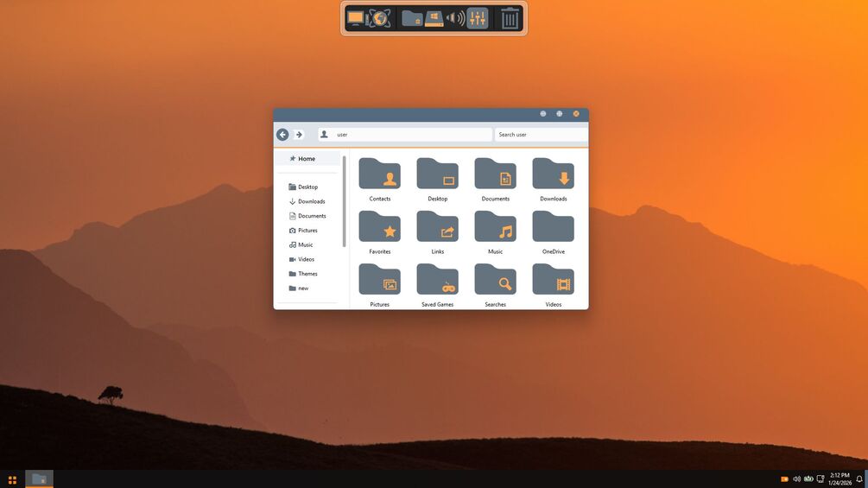Image resolution: width=868 pixels, height=488 pixels.
Task: Click the speaker sound icon in dock
Action: click(x=455, y=18)
